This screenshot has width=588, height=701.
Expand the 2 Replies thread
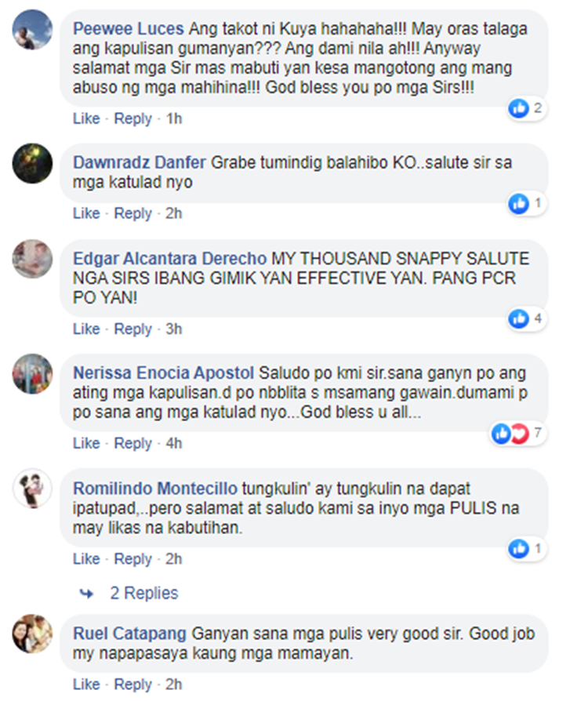pos(144,594)
